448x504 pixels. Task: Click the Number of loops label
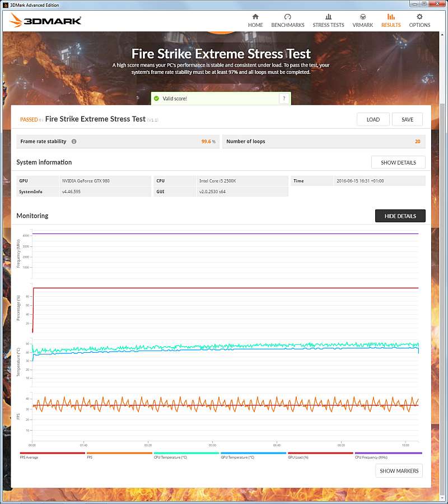[246, 142]
